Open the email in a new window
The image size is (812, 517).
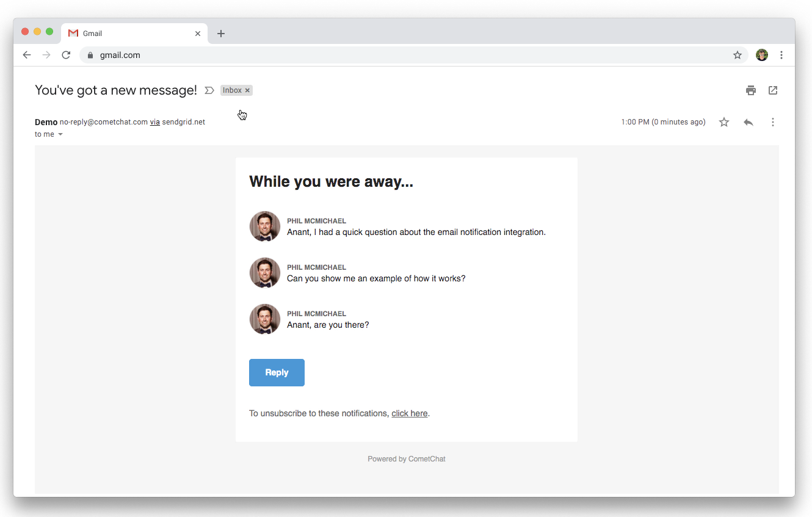[x=773, y=90]
